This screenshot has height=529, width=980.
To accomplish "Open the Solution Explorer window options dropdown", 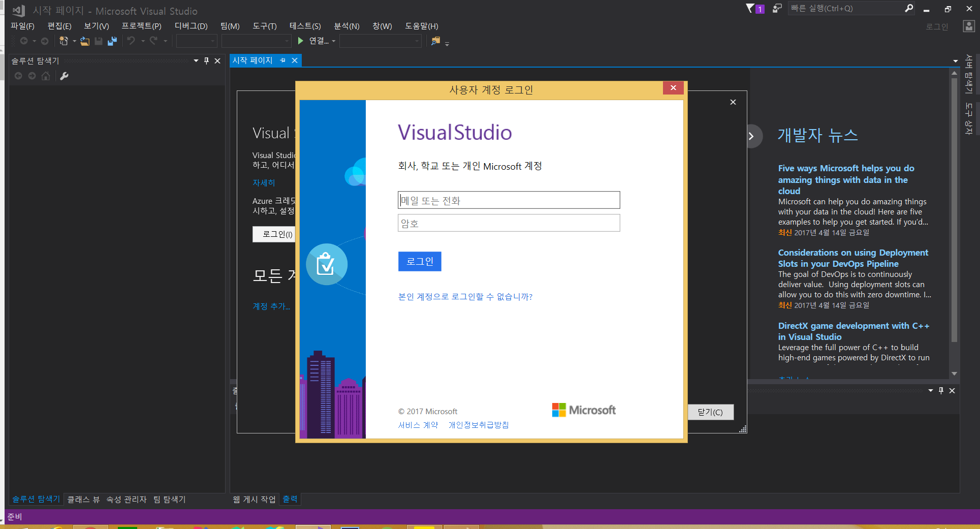I will point(196,61).
